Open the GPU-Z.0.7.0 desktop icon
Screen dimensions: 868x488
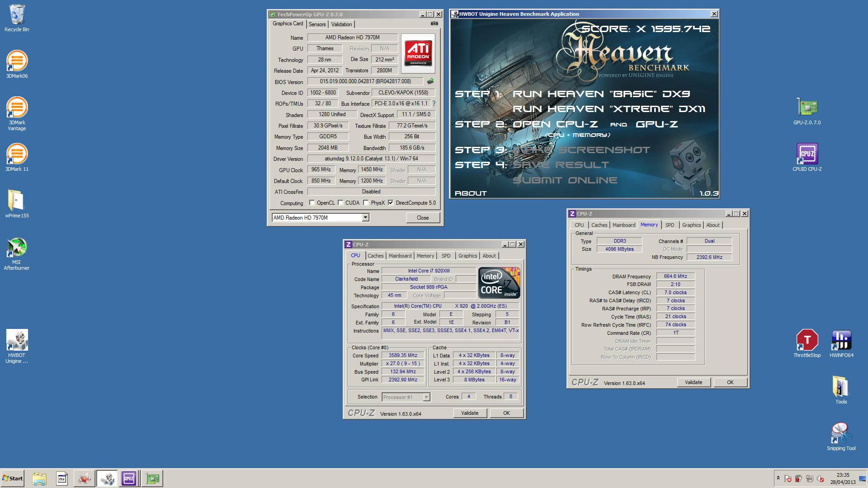[807, 111]
